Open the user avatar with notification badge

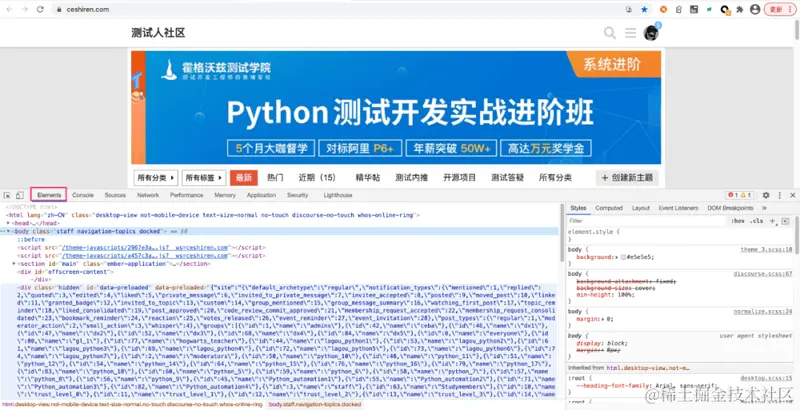(651, 33)
